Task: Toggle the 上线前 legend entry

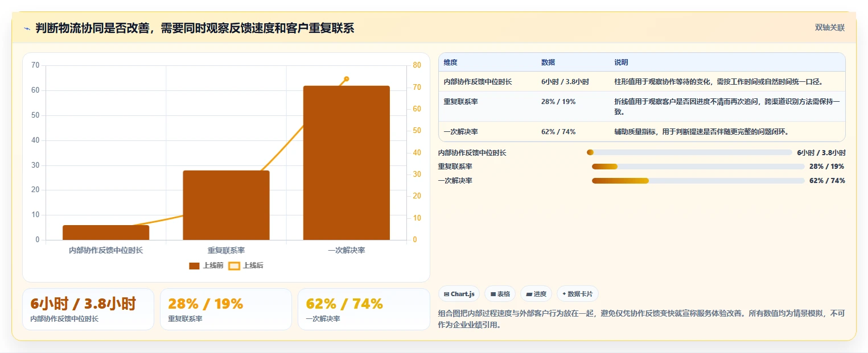Action: 206,265
